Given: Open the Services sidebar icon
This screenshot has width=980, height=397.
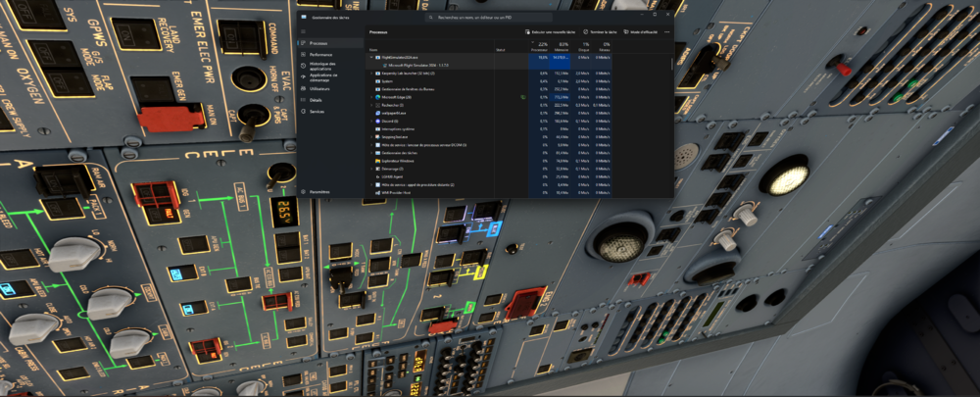Looking at the screenshot, I should click(304, 112).
